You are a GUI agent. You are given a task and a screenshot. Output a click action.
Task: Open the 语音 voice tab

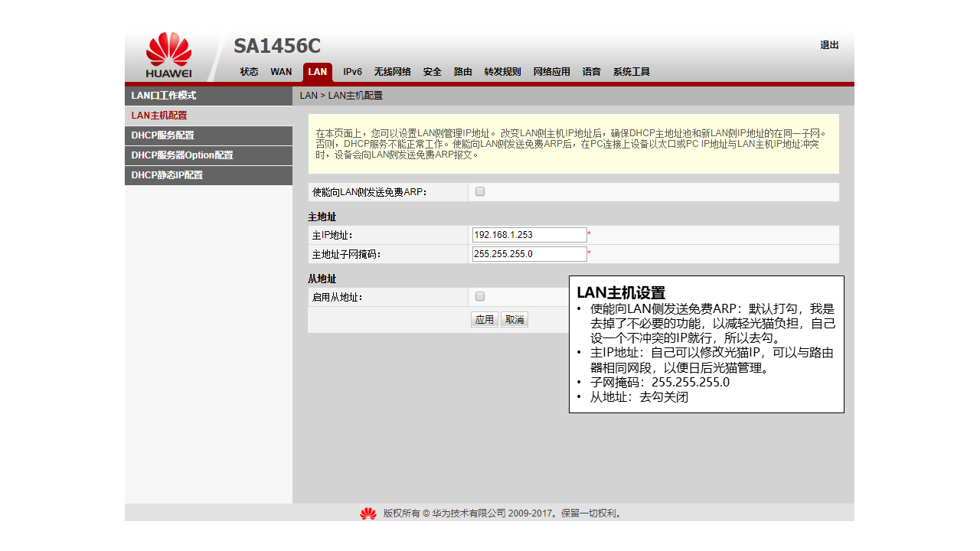pos(591,72)
